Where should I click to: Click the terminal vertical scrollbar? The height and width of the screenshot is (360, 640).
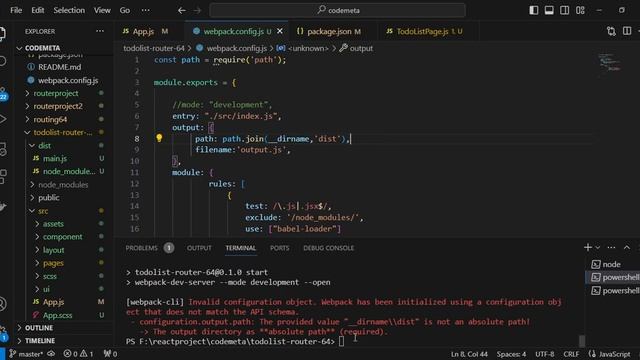(x=582, y=340)
